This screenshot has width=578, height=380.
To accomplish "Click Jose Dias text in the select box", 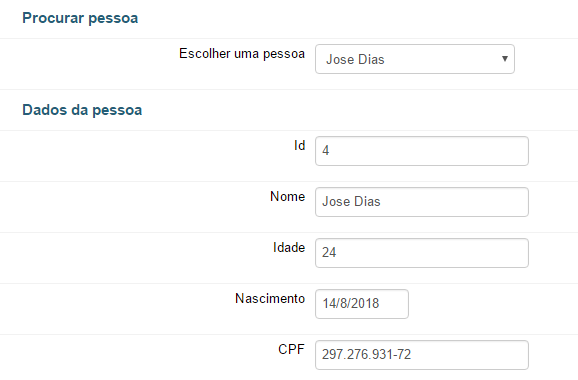I will [355, 59].
